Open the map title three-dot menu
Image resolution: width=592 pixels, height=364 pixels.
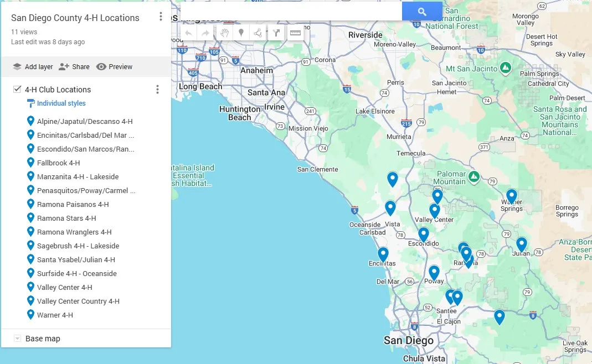point(161,17)
